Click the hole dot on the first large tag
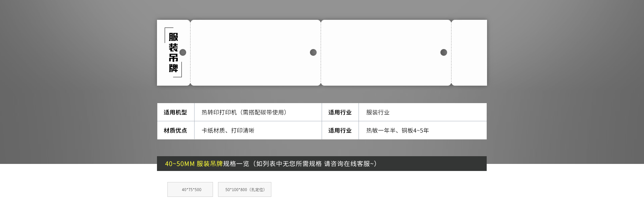The width and height of the screenshot is (644, 219). coord(313,52)
